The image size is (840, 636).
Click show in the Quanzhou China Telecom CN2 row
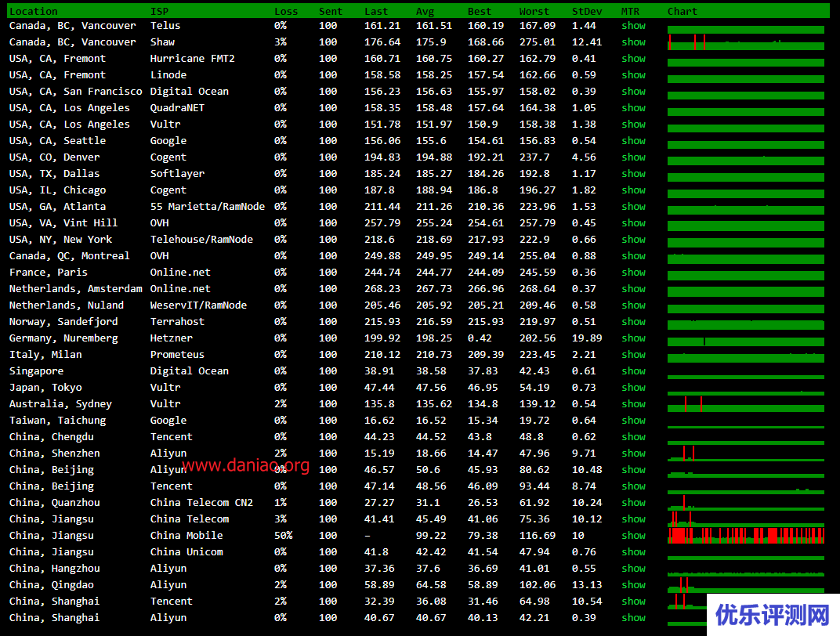(633, 503)
